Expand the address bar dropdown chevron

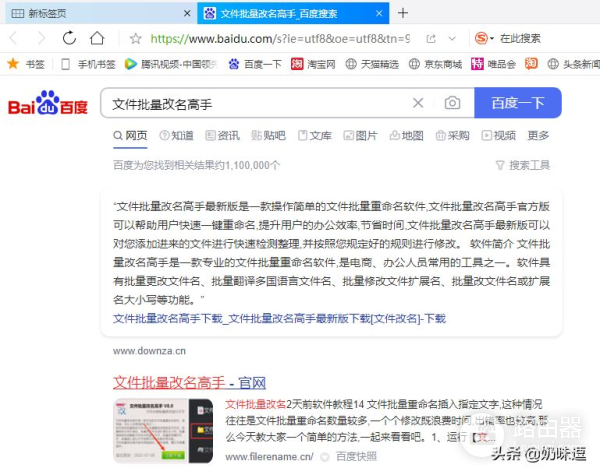(452, 39)
